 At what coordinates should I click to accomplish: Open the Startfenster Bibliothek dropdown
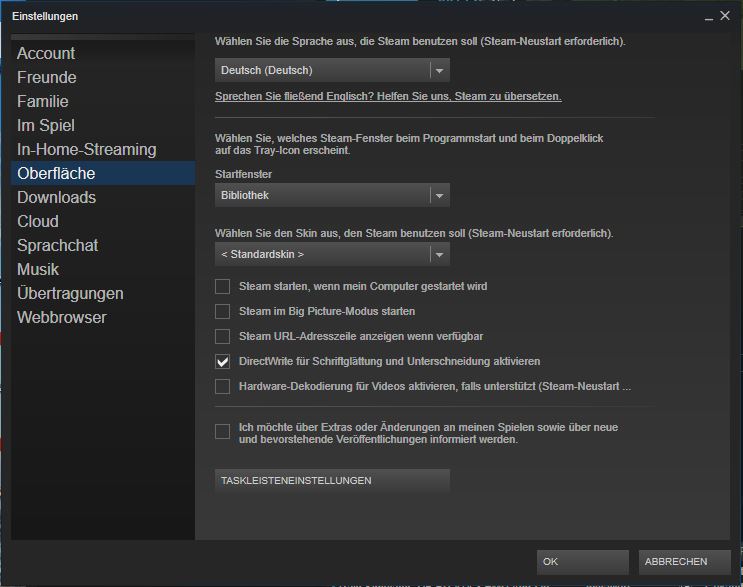click(332, 195)
